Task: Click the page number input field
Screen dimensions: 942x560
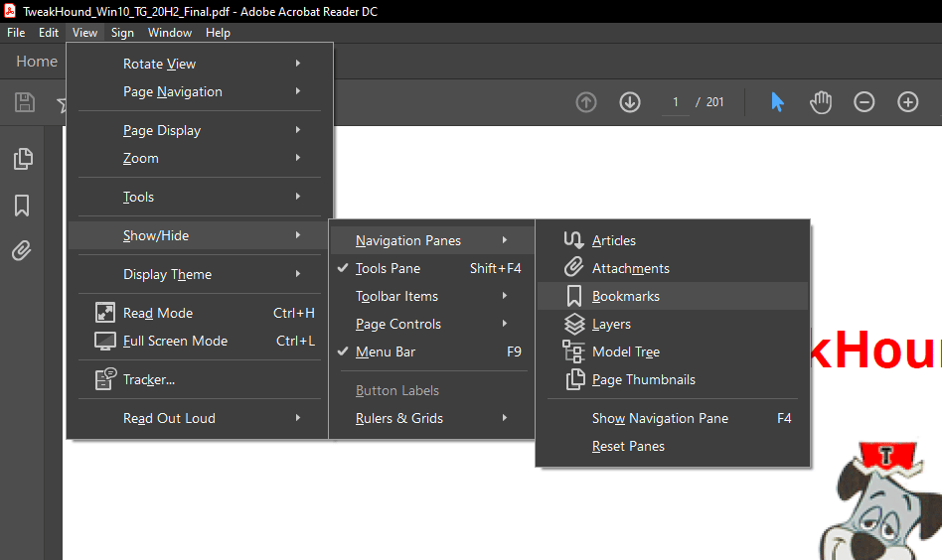Action: pos(676,102)
